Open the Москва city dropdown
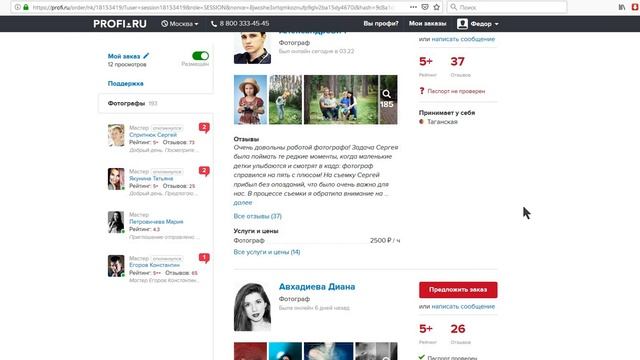The width and height of the screenshot is (640, 360). (x=180, y=24)
